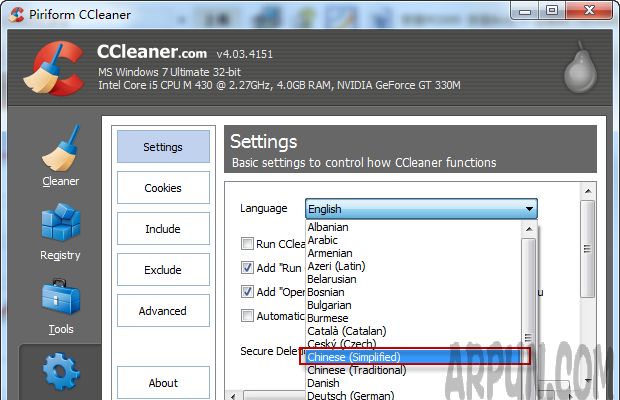
Task: Click settings panel scroll up arrow
Action: tap(588, 191)
